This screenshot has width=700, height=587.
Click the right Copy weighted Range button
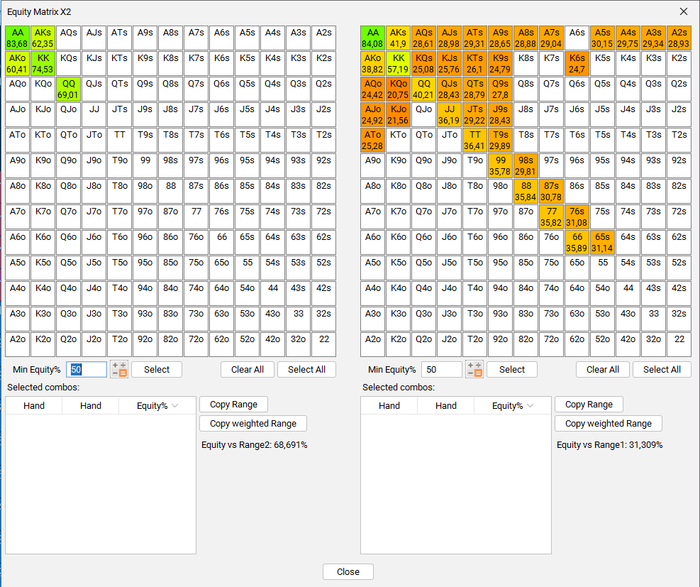608,424
